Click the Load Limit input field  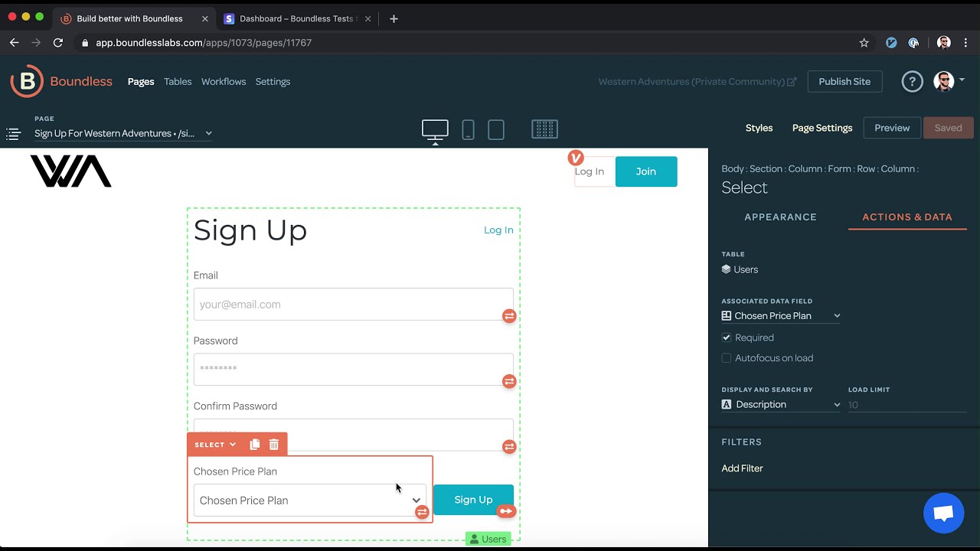[907, 405]
